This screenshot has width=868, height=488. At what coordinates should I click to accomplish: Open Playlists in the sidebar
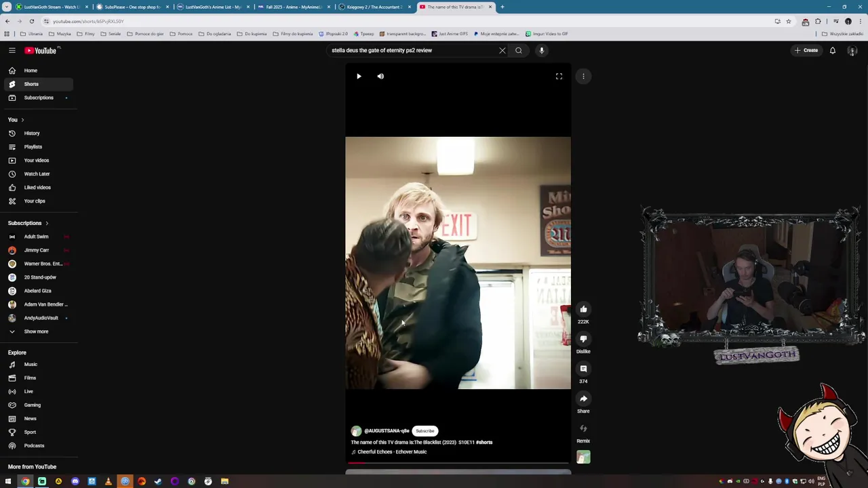pyautogui.click(x=38, y=147)
